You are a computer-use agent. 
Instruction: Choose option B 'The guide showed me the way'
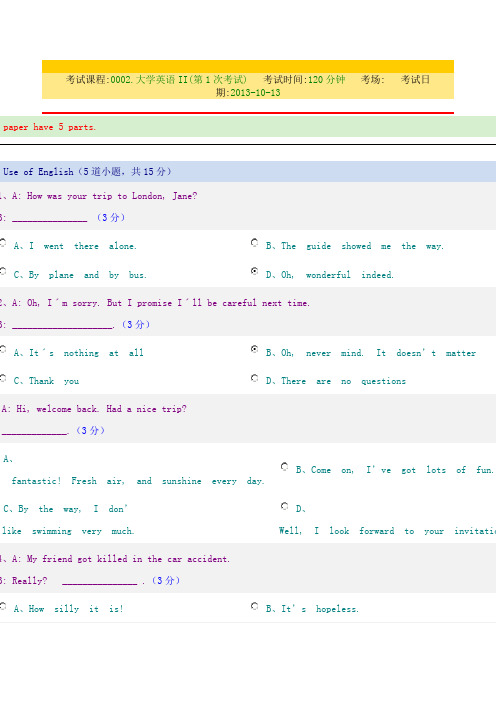[254, 243]
